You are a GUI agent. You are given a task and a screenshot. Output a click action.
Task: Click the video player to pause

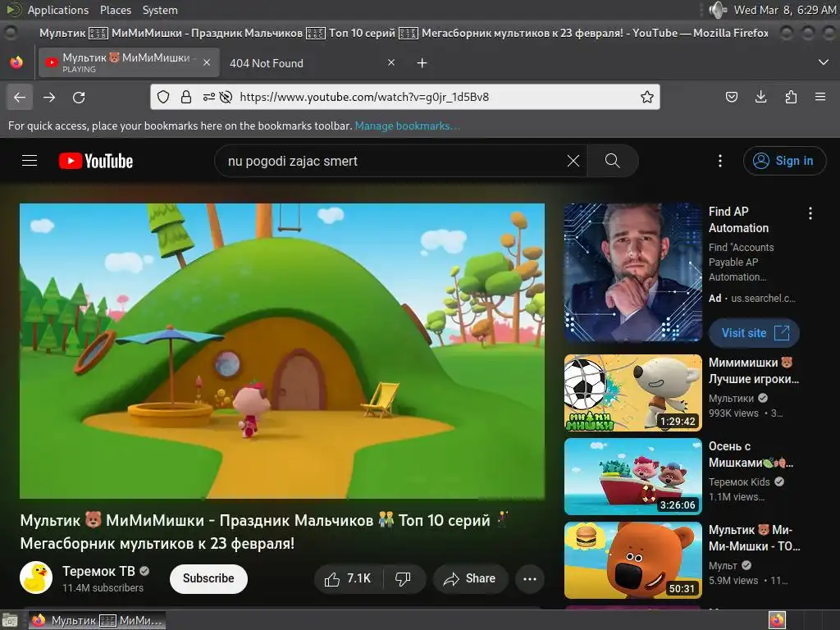tap(282, 351)
